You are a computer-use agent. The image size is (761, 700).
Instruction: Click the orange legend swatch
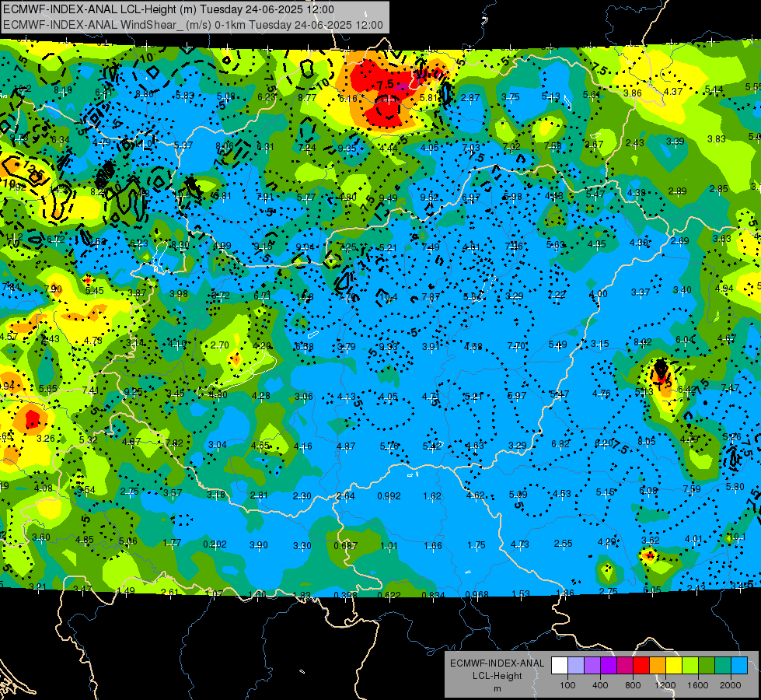(x=657, y=666)
